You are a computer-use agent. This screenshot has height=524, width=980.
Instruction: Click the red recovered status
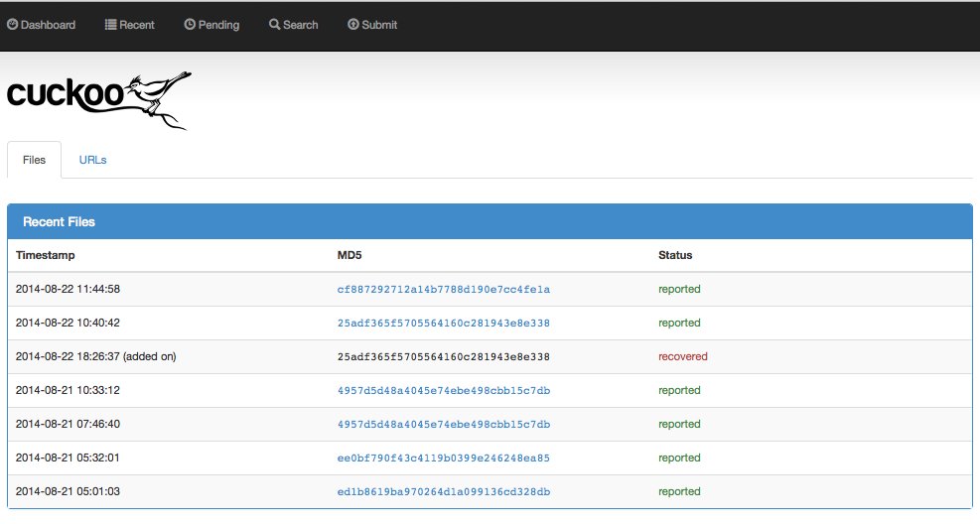click(682, 356)
